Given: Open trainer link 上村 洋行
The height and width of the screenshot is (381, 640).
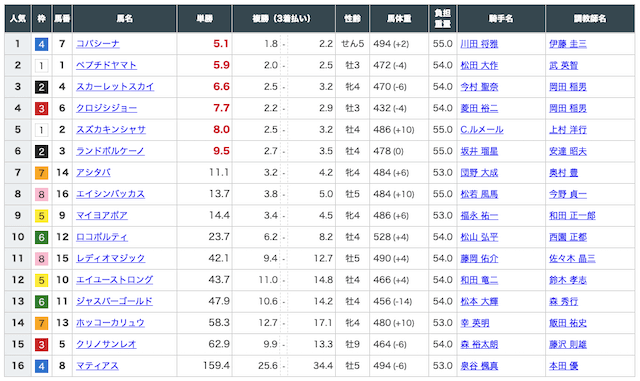Looking at the screenshot, I should tap(568, 129).
